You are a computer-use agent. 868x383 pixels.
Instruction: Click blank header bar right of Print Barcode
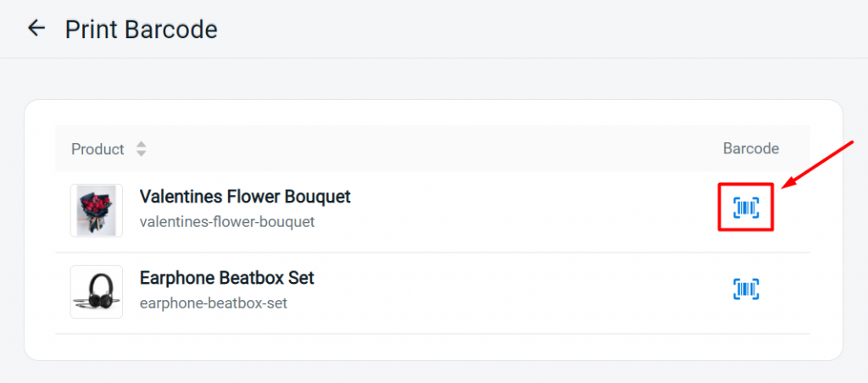click(x=542, y=29)
